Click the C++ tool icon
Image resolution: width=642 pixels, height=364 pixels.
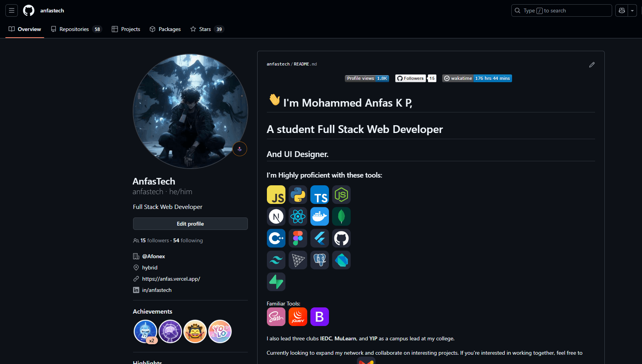pos(276,238)
